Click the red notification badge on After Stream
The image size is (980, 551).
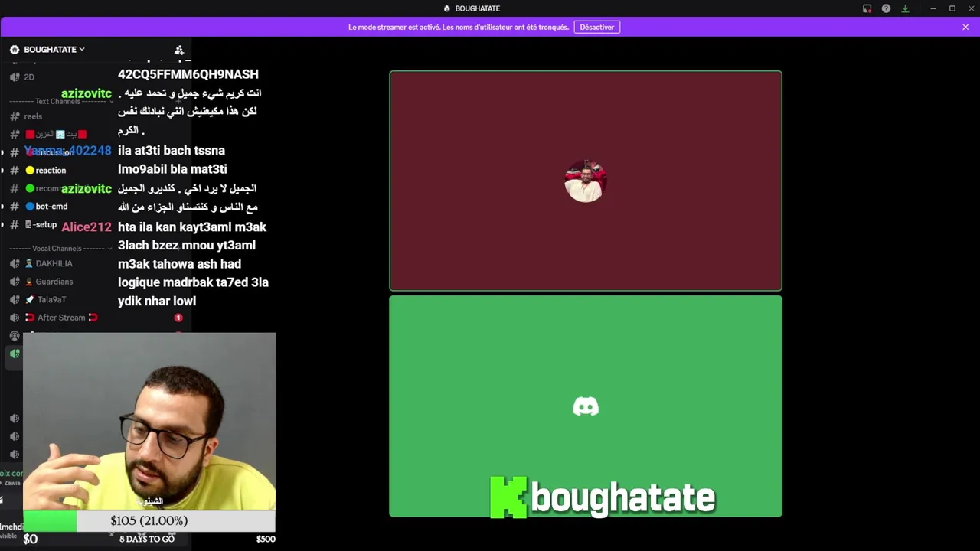point(178,318)
